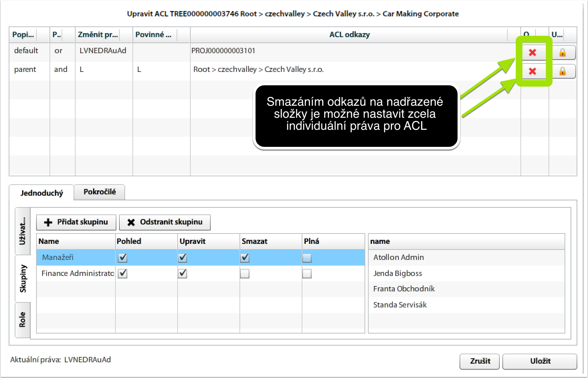Enable Smazat checkbox for Finance Administrator
Image resolution: width=588 pixels, height=378 pixels.
[x=245, y=274]
